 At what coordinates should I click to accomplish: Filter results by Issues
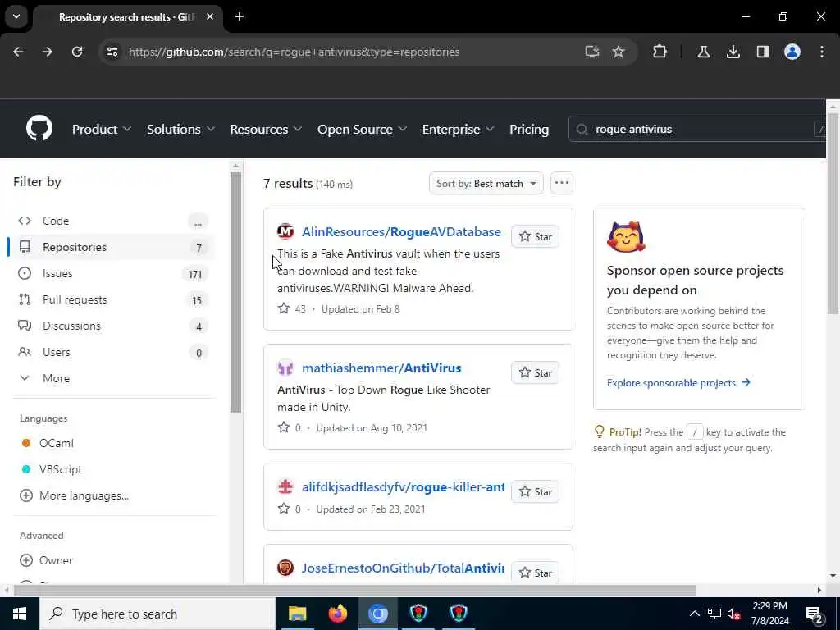coord(112,273)
